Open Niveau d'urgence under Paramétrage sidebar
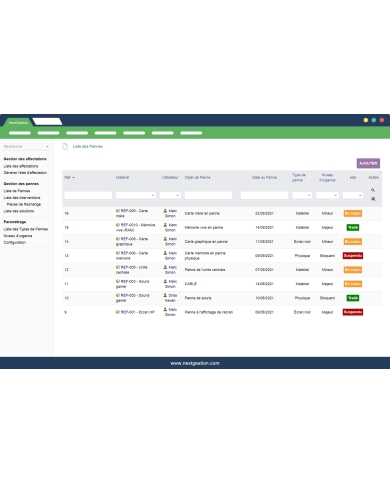The height and width of the screenshot is (484, 390). (18, 236)
